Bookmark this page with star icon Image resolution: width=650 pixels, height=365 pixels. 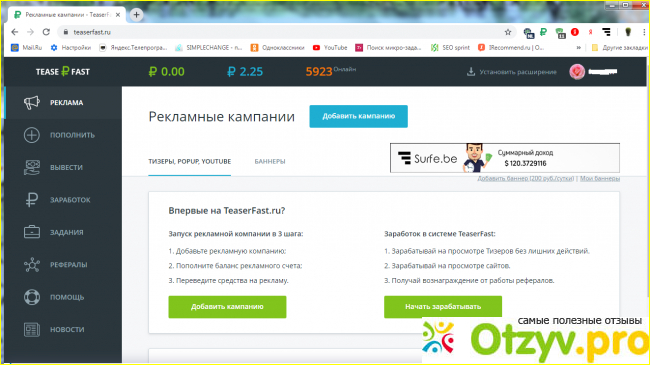click(x=508, y=32)
